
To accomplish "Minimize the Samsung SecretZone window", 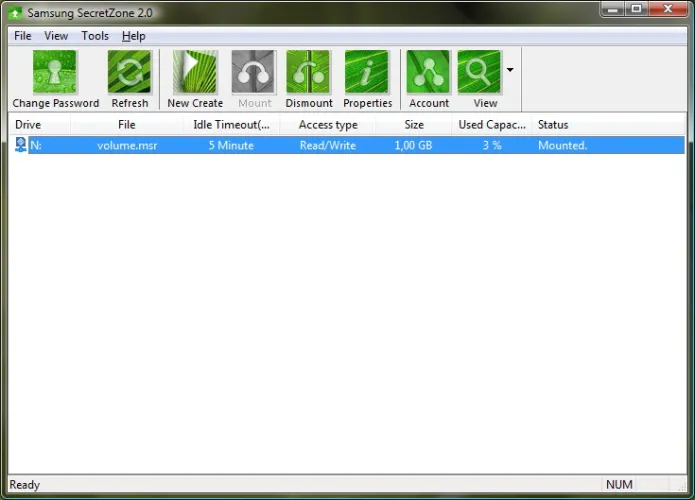I will click(x=613, y=9).
